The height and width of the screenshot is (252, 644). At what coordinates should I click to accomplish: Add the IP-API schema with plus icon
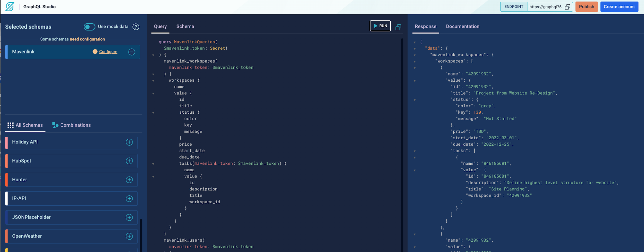[x=129, y=198]
